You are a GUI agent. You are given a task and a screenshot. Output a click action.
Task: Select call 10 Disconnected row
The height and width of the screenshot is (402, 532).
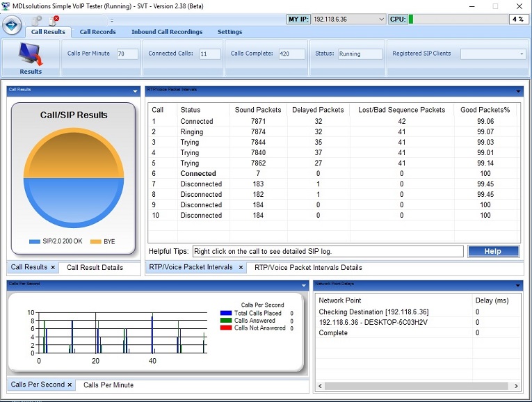click(332, 215)
